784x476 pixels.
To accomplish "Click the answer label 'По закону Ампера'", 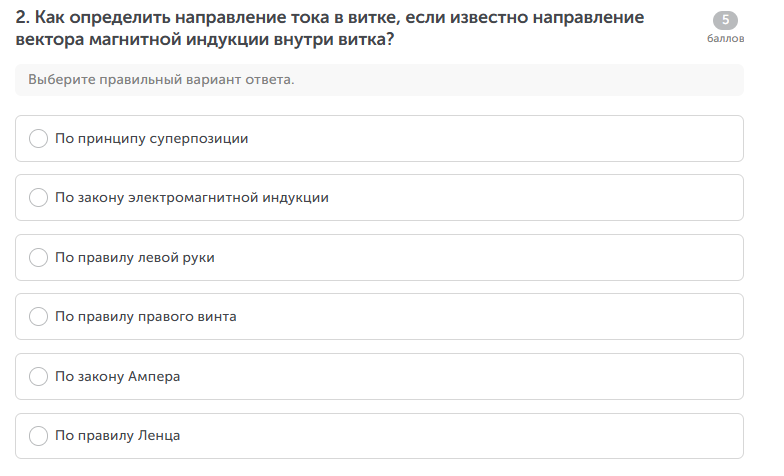I will click(x=117, y=377).
